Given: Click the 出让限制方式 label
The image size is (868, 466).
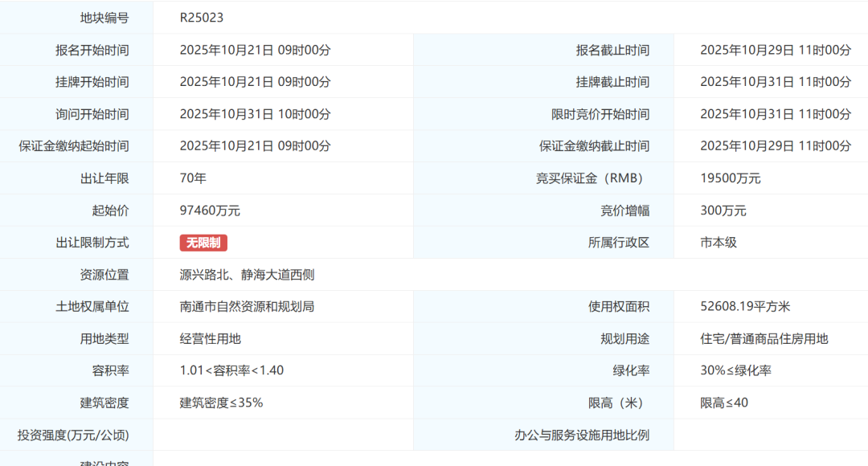Looking at the screenshot, I should click(x=92, y=243).
